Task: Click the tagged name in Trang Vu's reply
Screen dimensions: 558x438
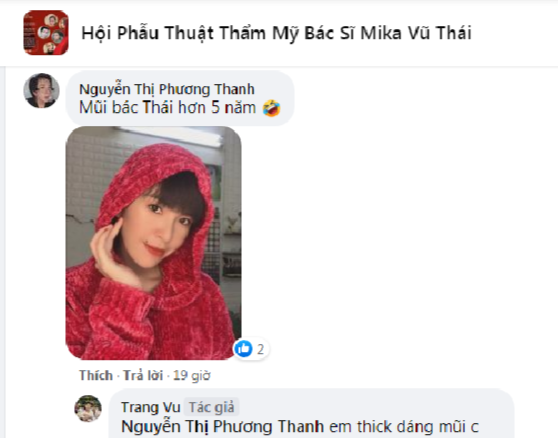Action: 223,427
